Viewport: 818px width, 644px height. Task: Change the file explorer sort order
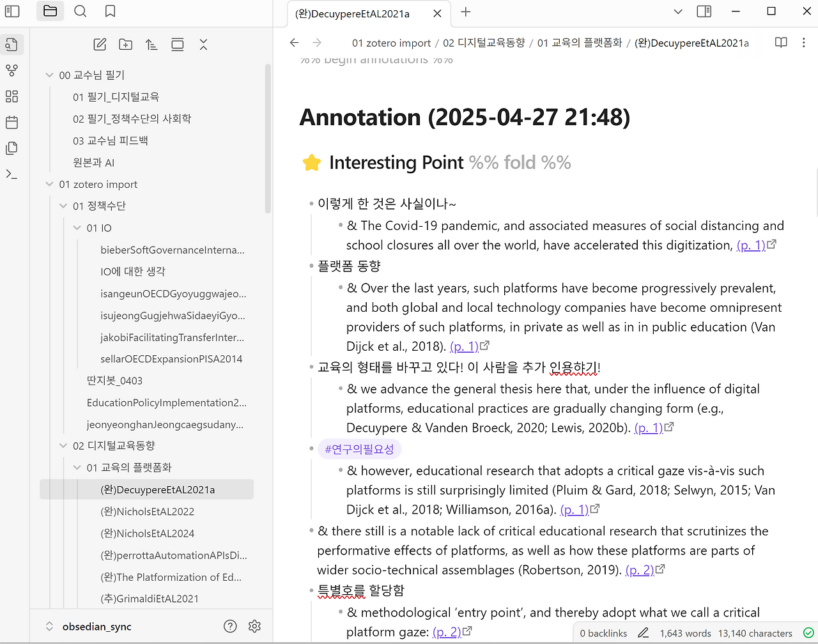tap(151, 44)
